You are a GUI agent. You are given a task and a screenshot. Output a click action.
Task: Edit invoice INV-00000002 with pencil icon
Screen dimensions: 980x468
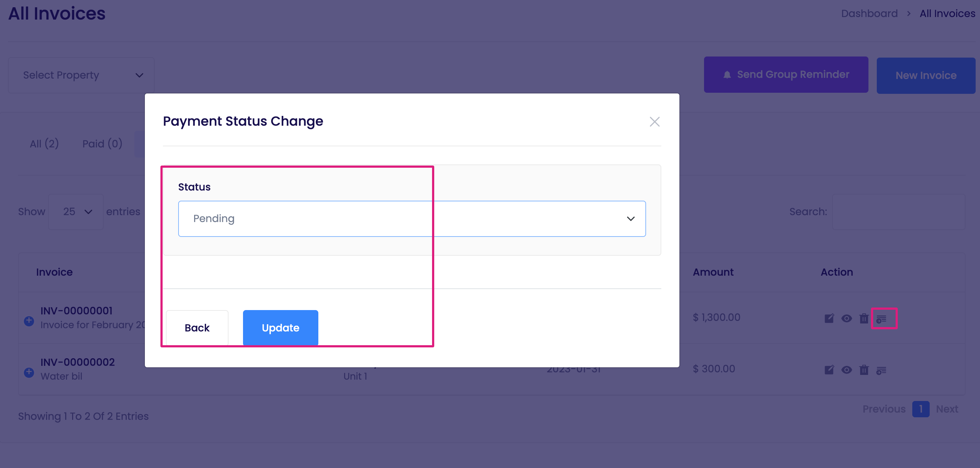[829, 369]
